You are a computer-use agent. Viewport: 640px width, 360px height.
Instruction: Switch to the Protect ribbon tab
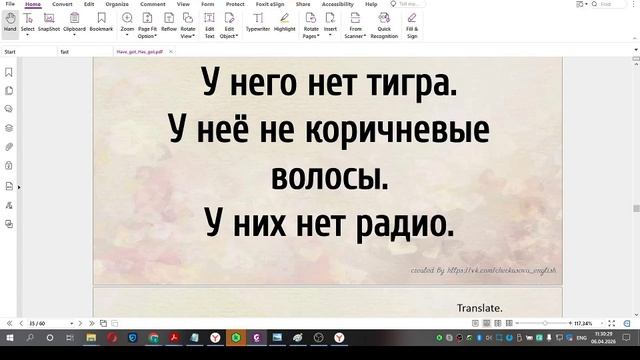[x=235, y=4]
